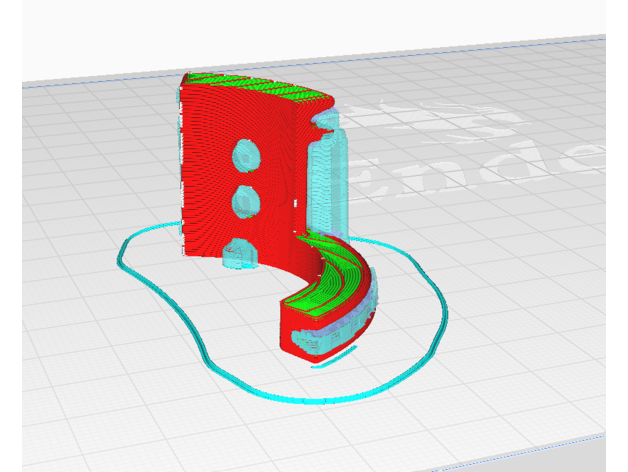
Task: Click the cyan skirt line's bottom curve
Action: pyautogui.click(x=300, y=400)
